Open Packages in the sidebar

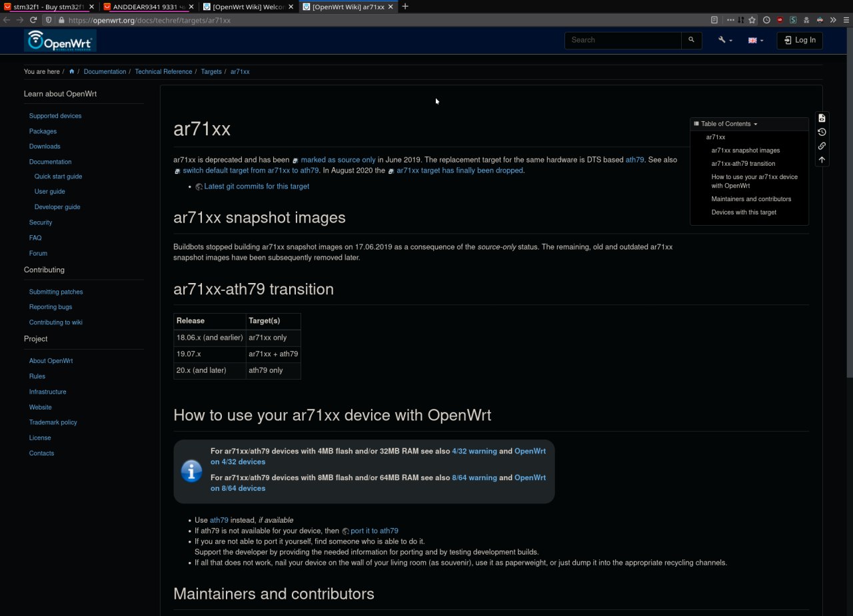pos(43,131)
